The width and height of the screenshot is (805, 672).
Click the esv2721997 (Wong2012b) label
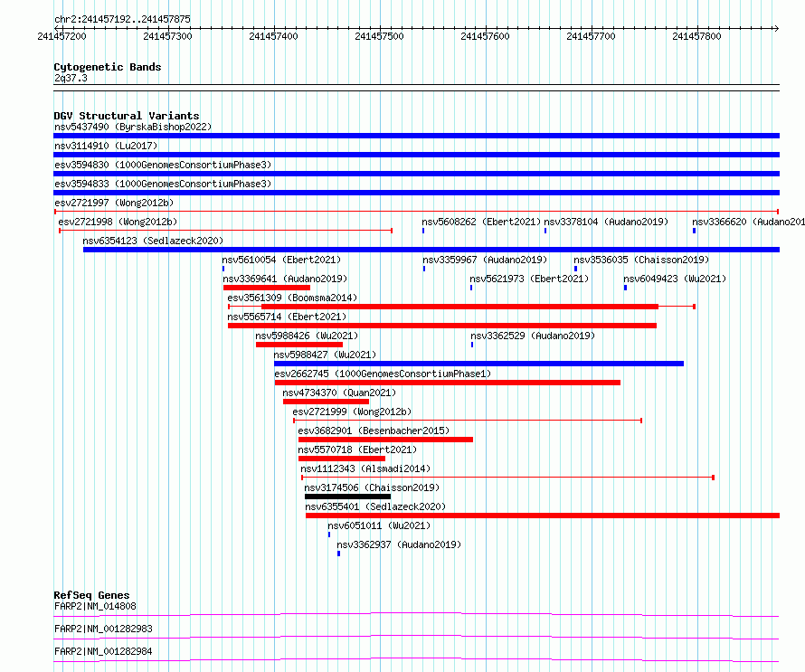click(114, 203)
